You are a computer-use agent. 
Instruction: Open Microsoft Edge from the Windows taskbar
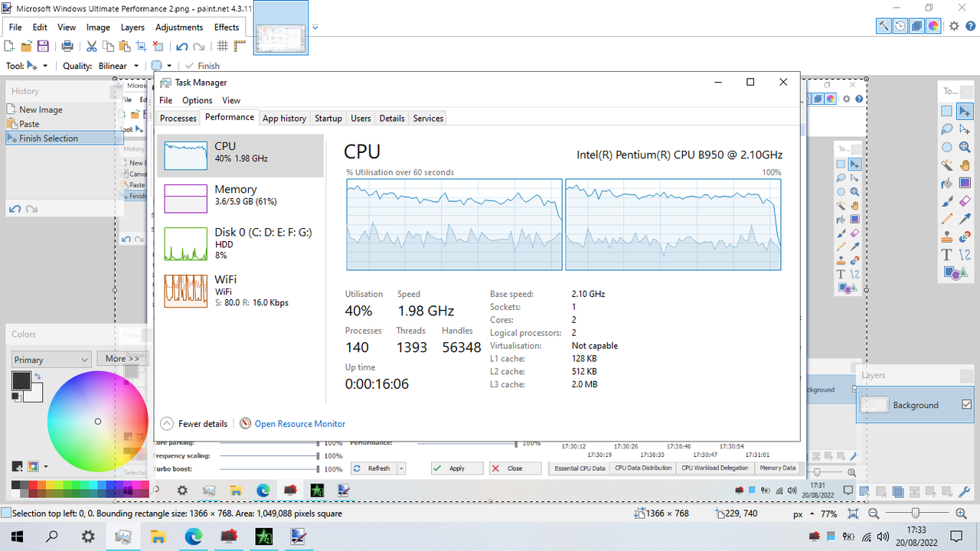(193, 536)
